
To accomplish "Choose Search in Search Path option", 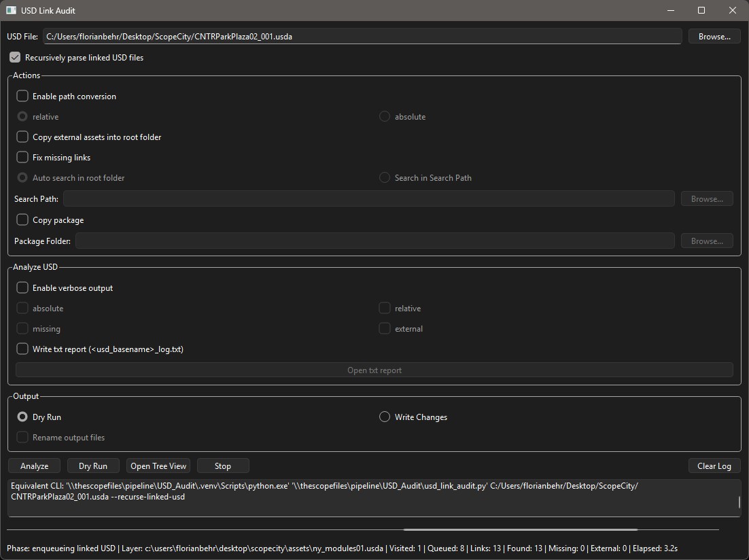I will coord(385,178).
